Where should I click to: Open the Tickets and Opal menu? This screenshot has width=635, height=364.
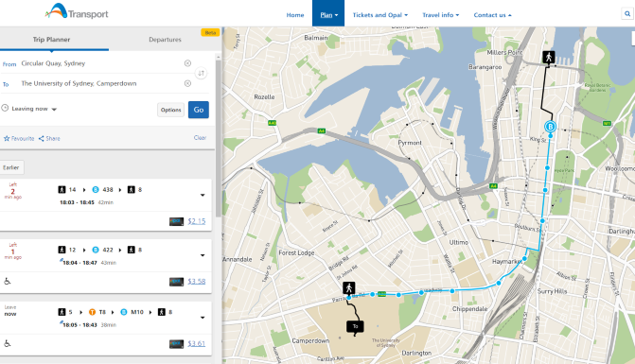coord(379,15)
